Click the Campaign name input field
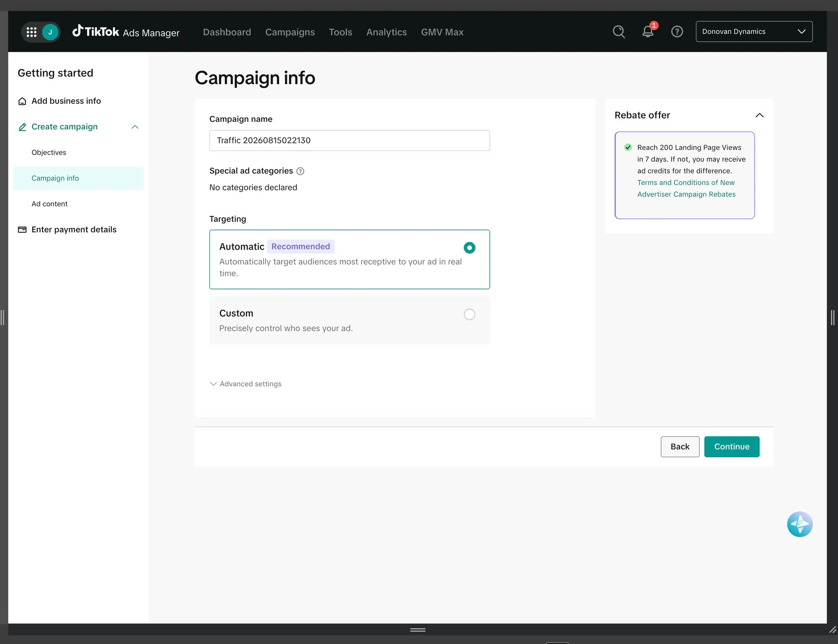Screen dimensions: 838x644 [349, 141]
